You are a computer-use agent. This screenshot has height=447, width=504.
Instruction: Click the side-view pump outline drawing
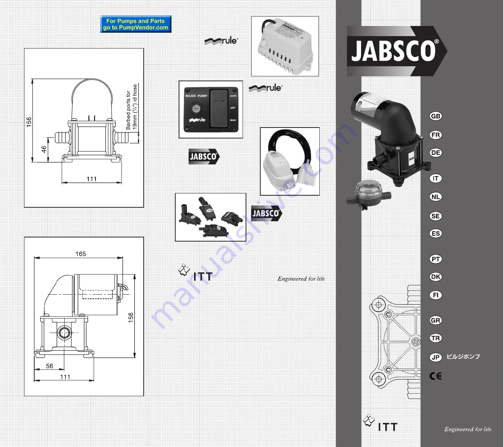coord(81,315)
